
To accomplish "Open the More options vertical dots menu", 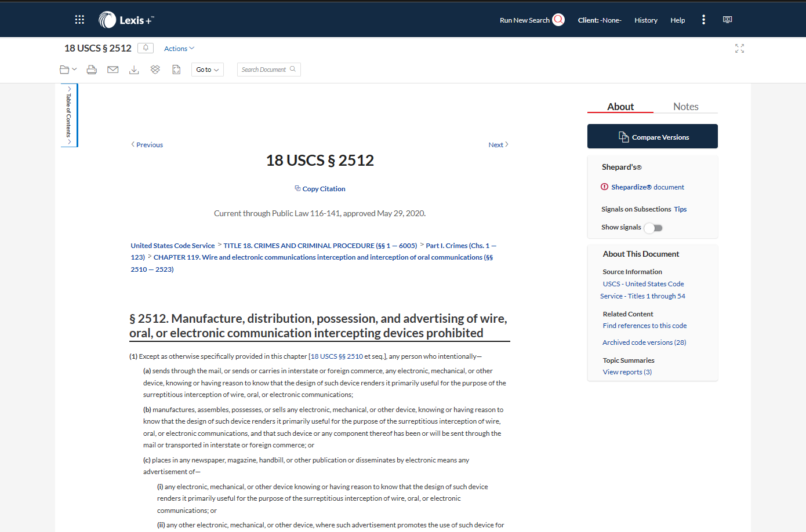I will pyautogui.click(x=703, y=20).
